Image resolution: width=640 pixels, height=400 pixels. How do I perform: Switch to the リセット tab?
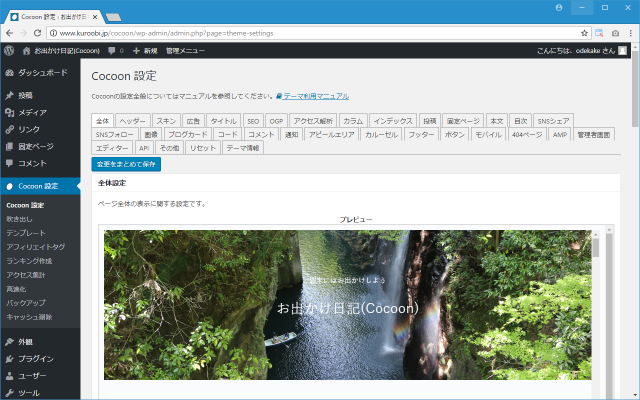click(203, 148)
